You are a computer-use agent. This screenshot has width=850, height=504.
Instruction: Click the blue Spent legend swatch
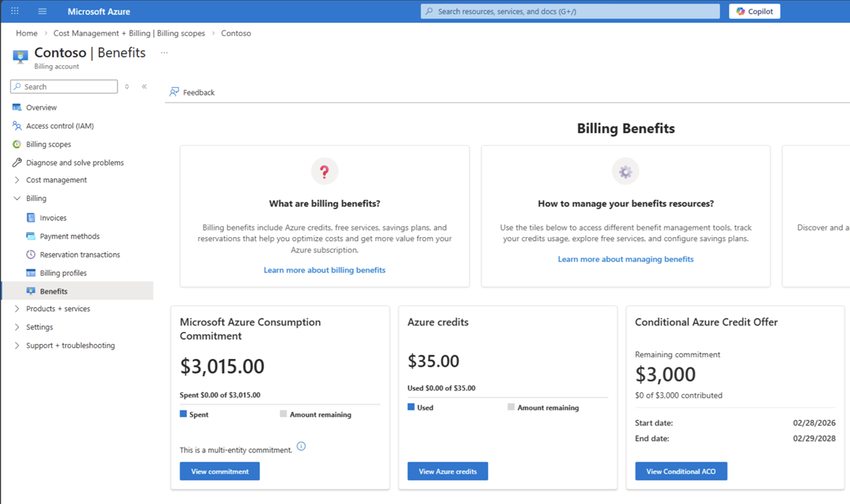click(183, 414)
